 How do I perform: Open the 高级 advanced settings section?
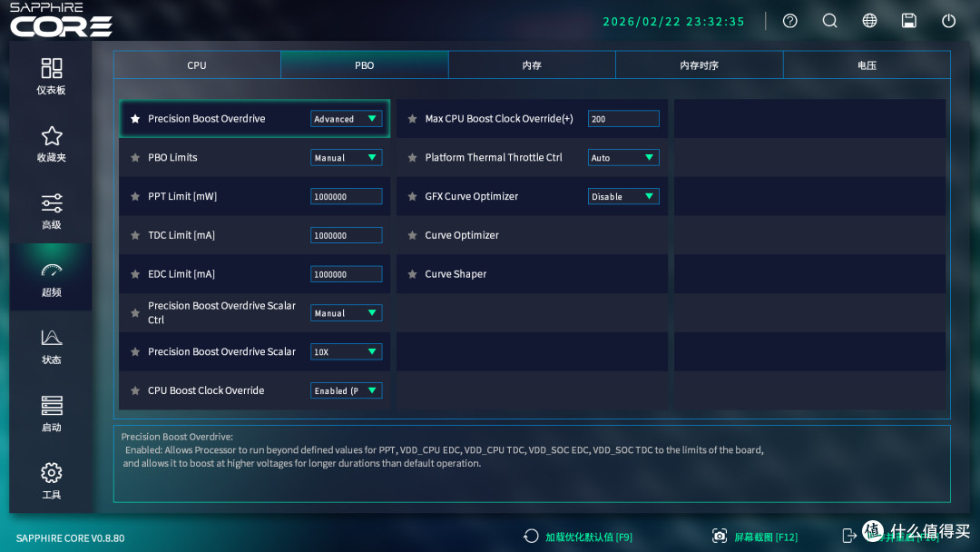click(51, 212)
